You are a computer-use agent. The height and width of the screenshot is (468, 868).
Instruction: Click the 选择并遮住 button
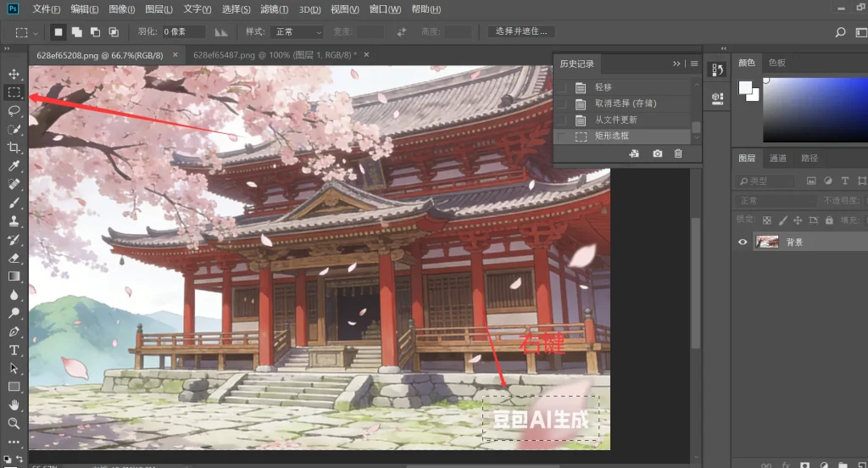tap(521, 32)
